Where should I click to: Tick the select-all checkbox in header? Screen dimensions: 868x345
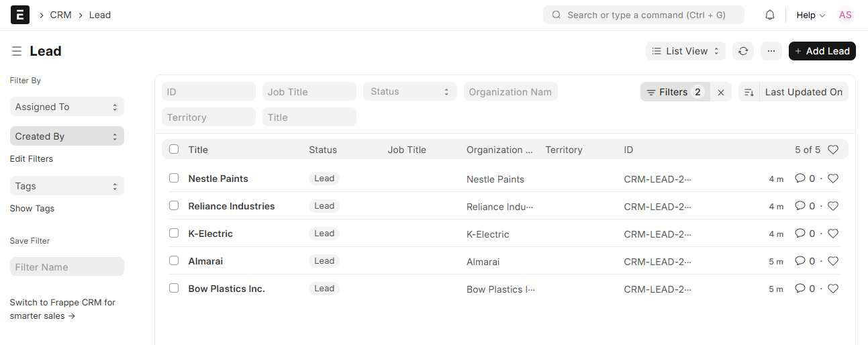click(x=174, y=150)
